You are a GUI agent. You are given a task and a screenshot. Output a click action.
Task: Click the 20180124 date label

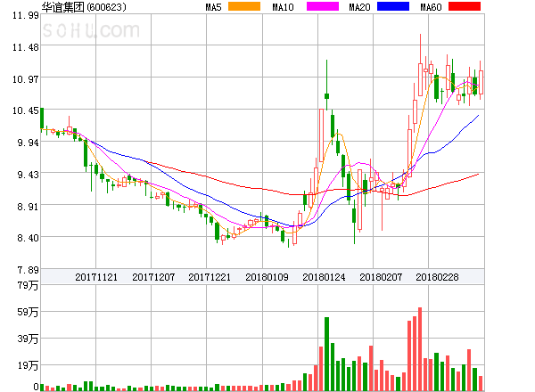click(x=324, y=277)
